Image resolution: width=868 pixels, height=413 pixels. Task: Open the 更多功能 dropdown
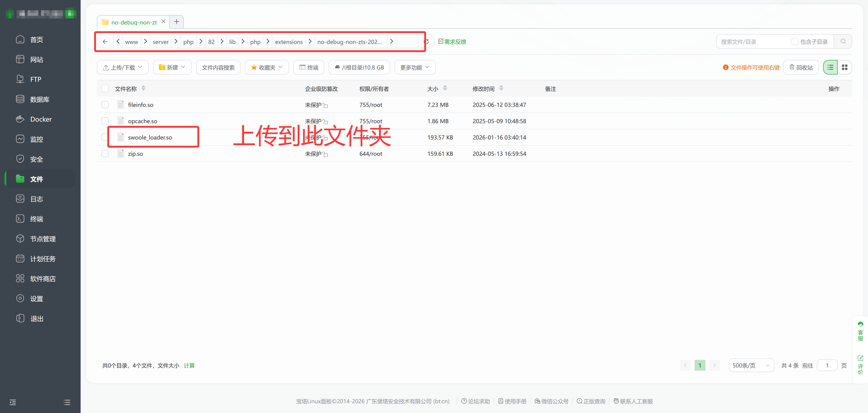coord(415,67)
